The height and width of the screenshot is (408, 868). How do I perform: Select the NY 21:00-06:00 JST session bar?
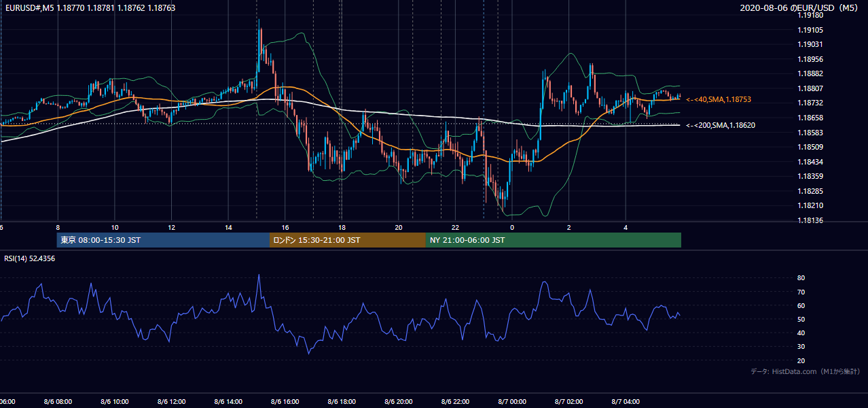click(x=554, y=240)
